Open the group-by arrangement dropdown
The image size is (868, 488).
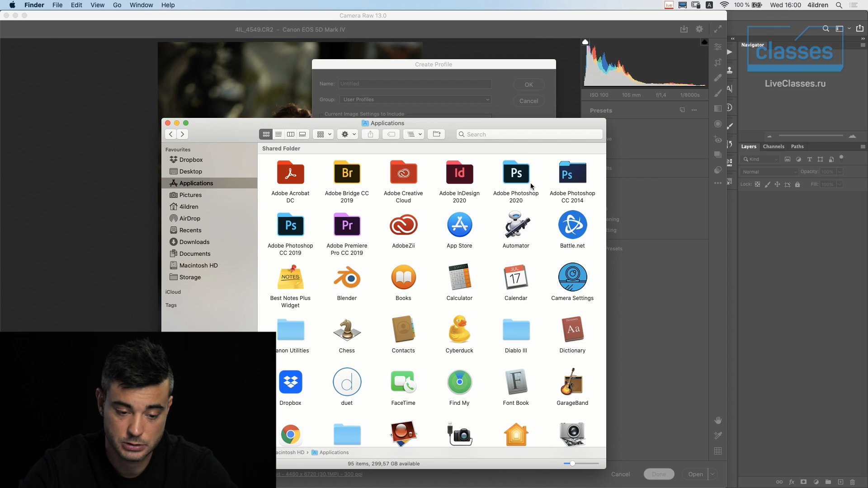click(x=323, y=134)
